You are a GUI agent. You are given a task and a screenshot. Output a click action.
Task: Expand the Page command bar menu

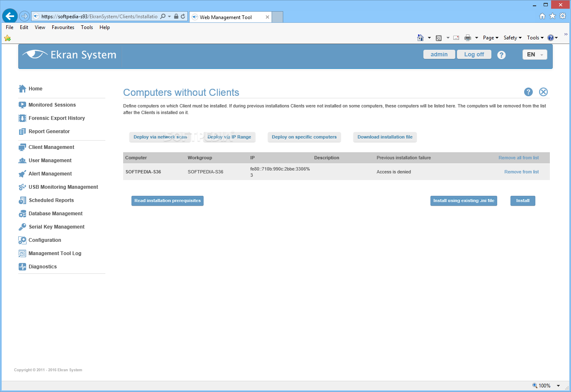coord(491,38)
